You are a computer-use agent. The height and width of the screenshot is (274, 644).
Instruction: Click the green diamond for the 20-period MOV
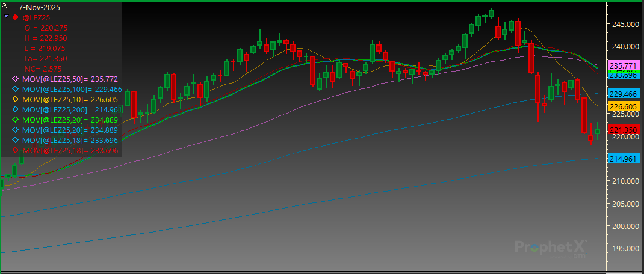(16, 120)
